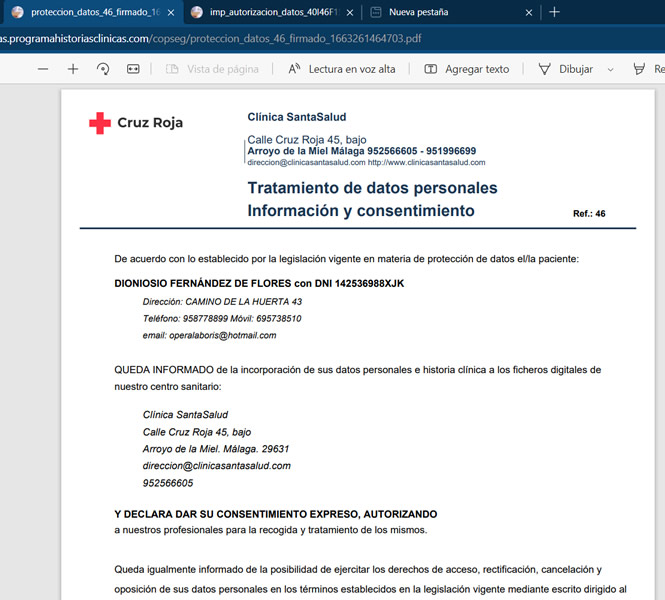Select the Agregar texto tool
Viewport: 665px width, 600px height.
pos(466,69)
